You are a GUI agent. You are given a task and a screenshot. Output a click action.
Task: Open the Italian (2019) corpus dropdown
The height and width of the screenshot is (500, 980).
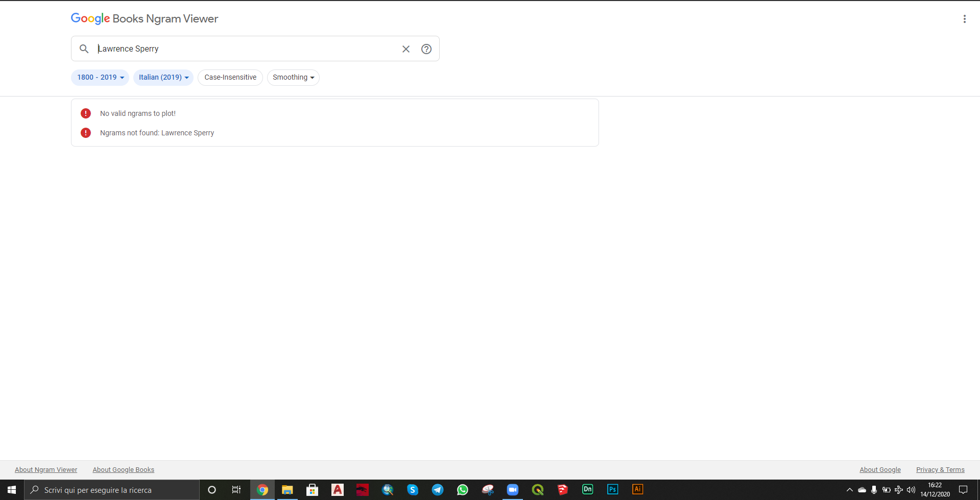[x=163, y=78]
